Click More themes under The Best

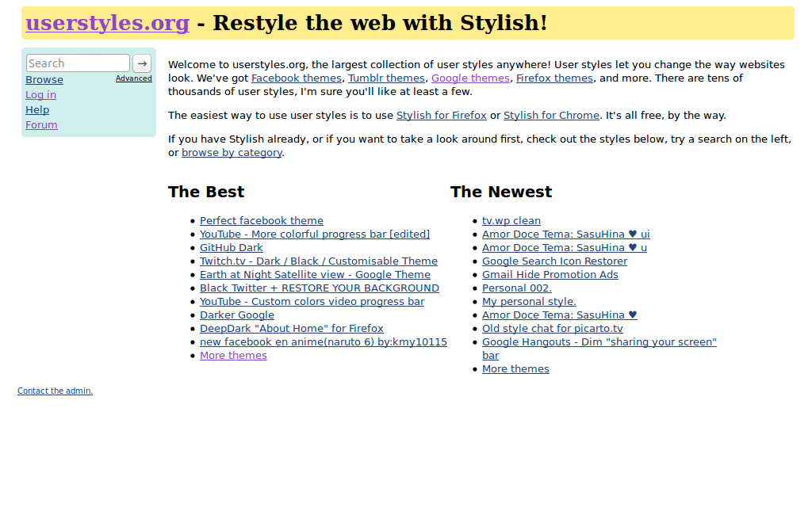point(234,355)
